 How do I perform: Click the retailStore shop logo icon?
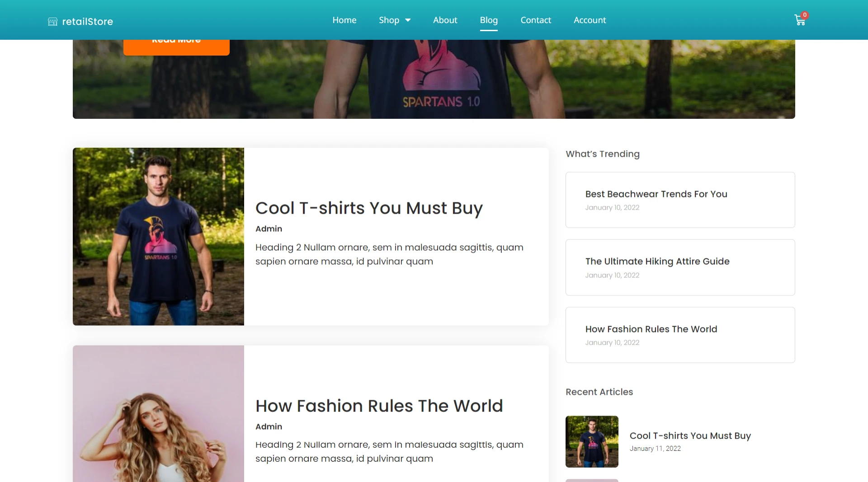click(x=53, y=22)
